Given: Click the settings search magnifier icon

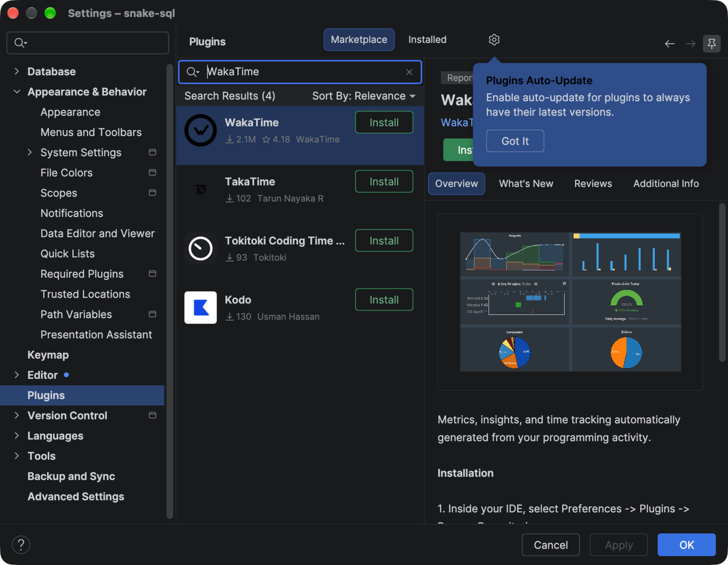Looking at the screenshot, I should click(21, 43).
